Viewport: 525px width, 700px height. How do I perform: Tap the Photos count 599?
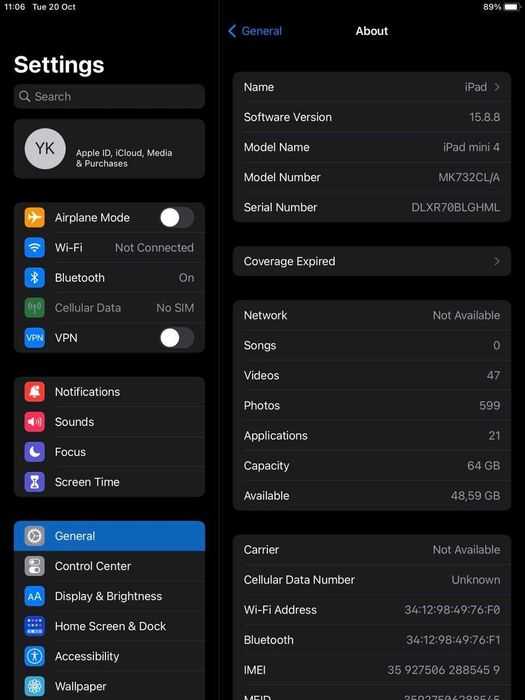pyautogui.click(x=490, y=405)
